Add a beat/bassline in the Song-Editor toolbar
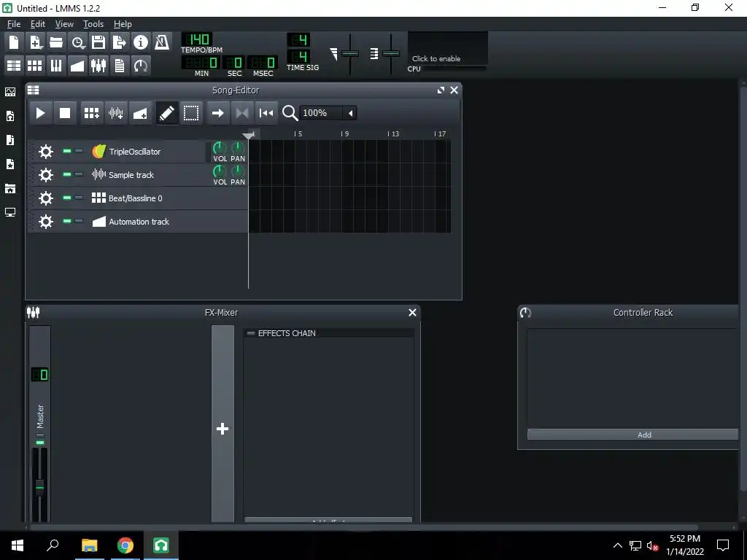 coord(91,113)
